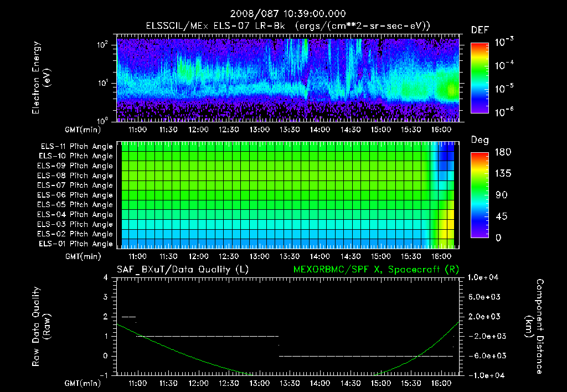Select the ELS-06 Pitch Angle row label
Screen dimensions: 567x392
[75, 195]
